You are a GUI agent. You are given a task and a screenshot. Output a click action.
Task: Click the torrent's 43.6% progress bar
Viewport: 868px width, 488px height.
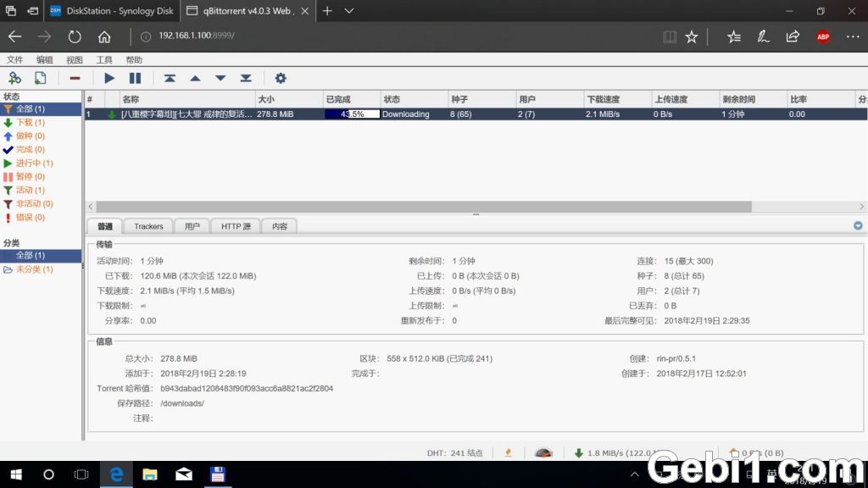(x=352, y=114)
